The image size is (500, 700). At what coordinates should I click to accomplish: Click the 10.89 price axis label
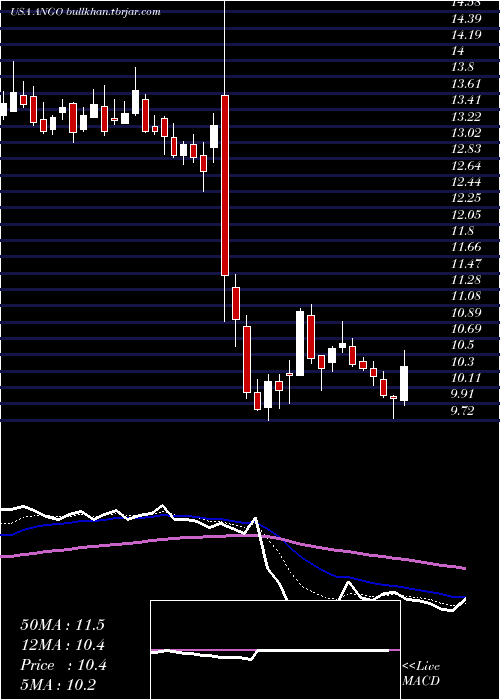pos(466,313)
